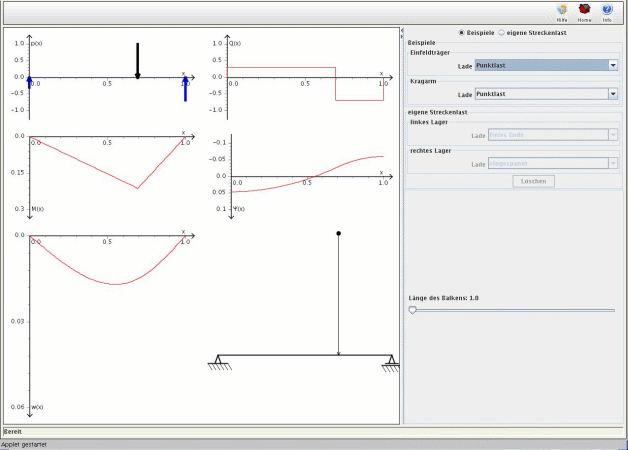Click the right beam support symbol
Screen dimensions: 628x450
coord(392,361)
